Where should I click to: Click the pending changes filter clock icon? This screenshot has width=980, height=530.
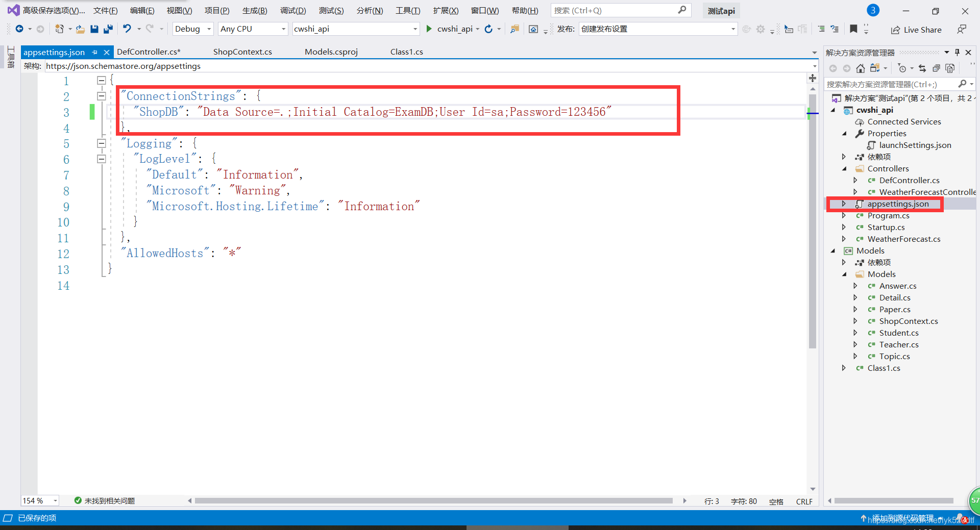tap(902, 68)
